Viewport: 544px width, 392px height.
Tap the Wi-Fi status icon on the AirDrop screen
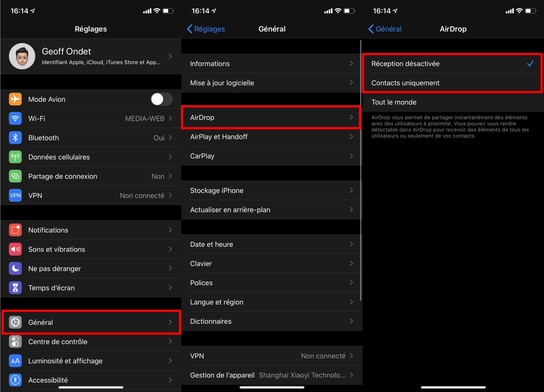(x=519, y=11)
